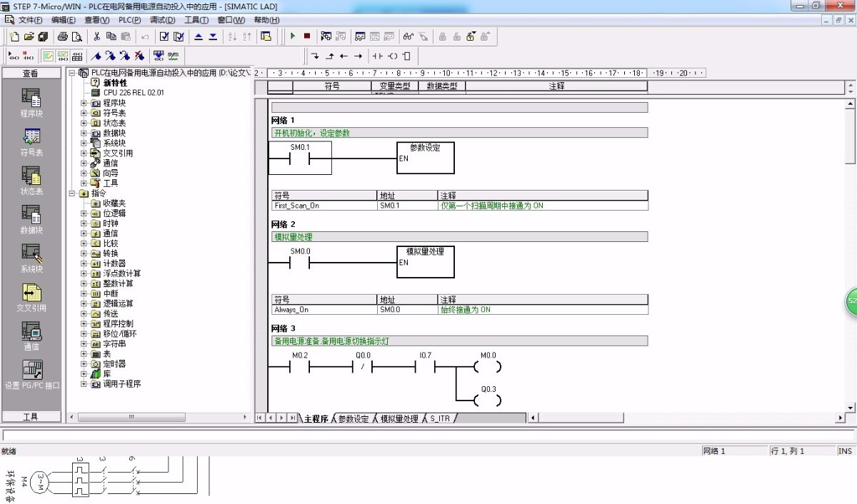857x504 pixels.
Task: Insert a box with LAD box icon
Action: [406, 56]
